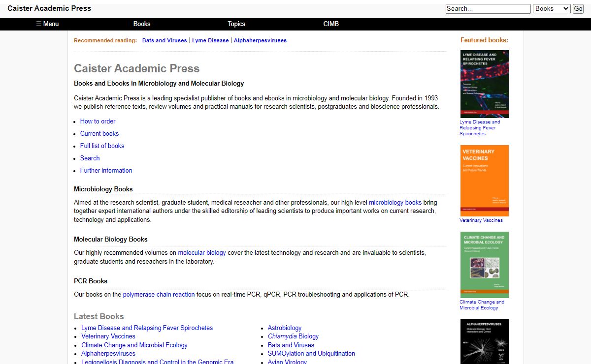Open the Topics menu item
The width and height of the screenshot is (591, 364).
coord(236,24)
